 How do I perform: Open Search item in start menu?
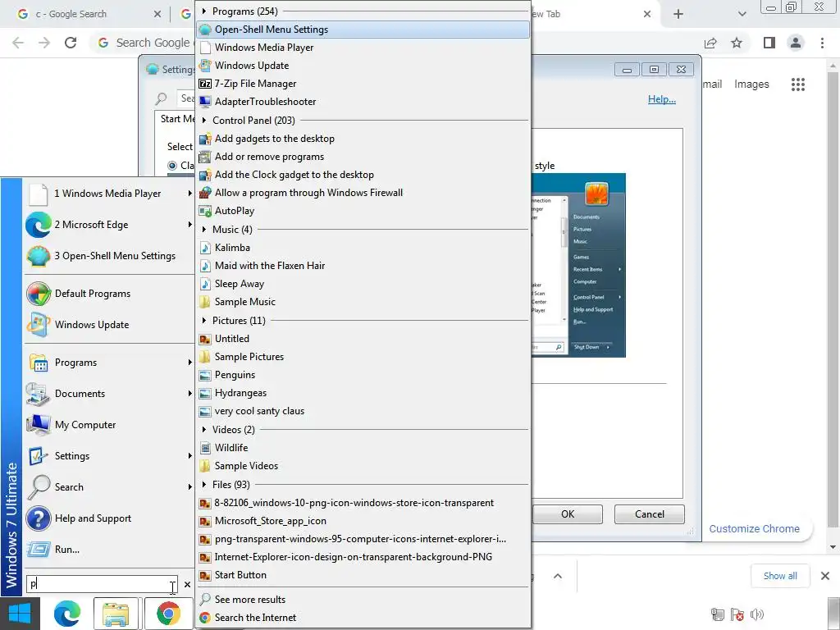pos(109,487)
